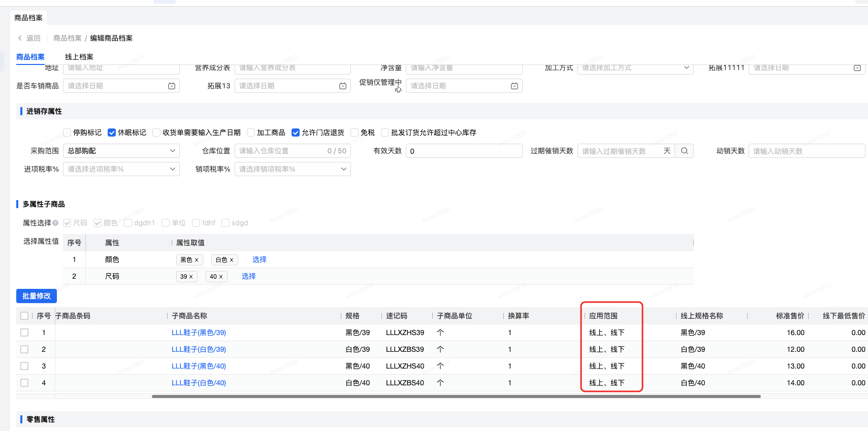This screenshot has height=431, width=868.
Task: Click calendar icon in 是否车销商品 field
Action: 172,86
